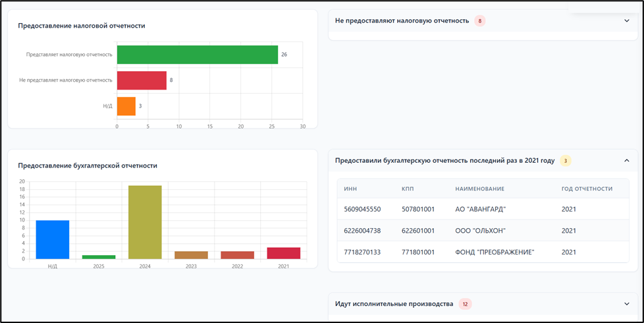This screenshot has width=644, height=323.
Task: Click the orange Н/Д bar in tax chart
Action: 126,106
